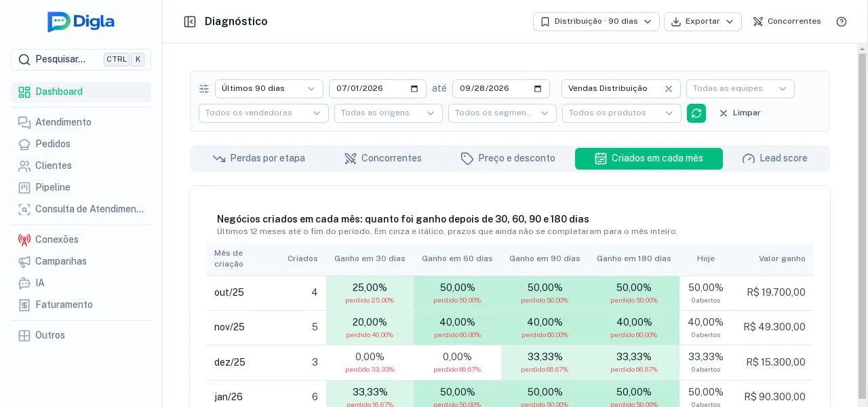The width and height of the screenshot is (868, 407).
Task: Remove the Vendas Distribuição filter
Action: [669, 89]
